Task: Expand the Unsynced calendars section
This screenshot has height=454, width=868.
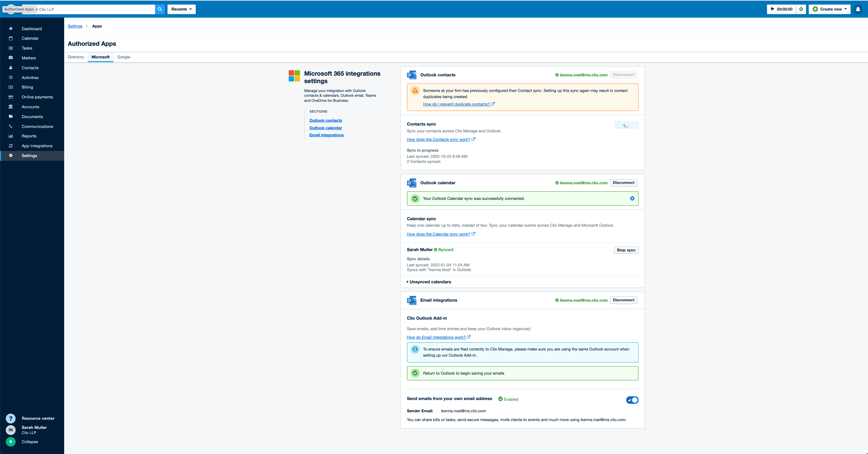Action: pos(429,282)
